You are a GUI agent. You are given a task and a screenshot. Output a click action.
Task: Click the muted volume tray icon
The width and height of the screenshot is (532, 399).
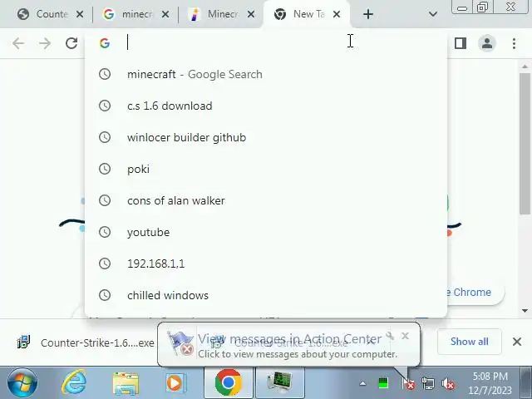pos(448,384)
